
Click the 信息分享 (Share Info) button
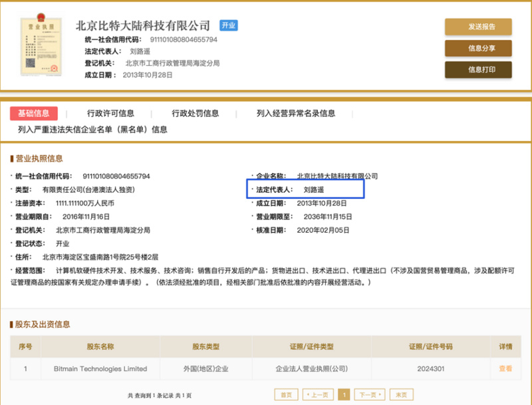[477, 48]
